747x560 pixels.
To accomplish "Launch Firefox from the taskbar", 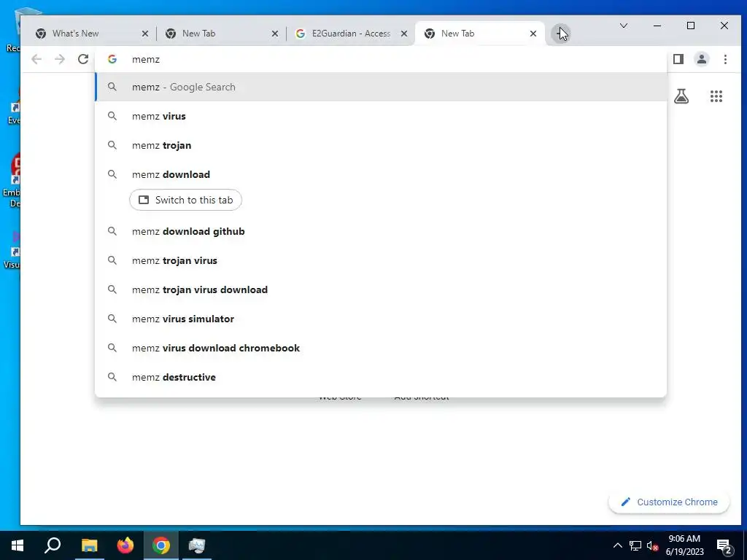I will (x=125, y=545).
